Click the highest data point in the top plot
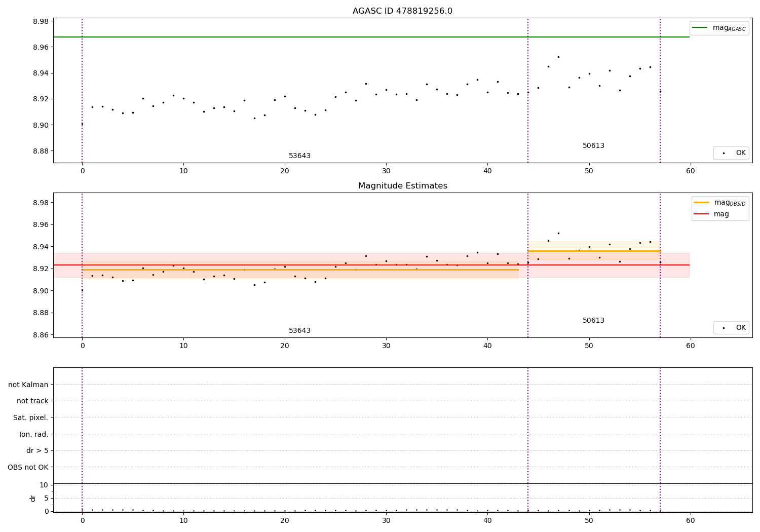 tap(558, 57)
